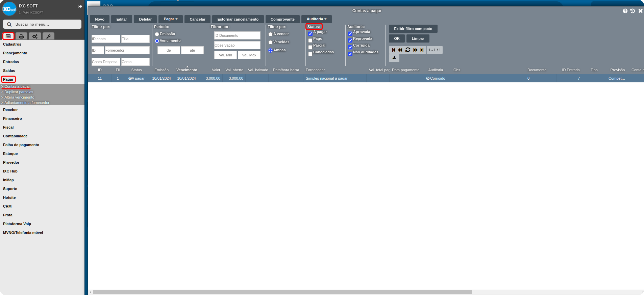Click the ID conta input field
The image size is (644, 295).
(x=106, y=39)
